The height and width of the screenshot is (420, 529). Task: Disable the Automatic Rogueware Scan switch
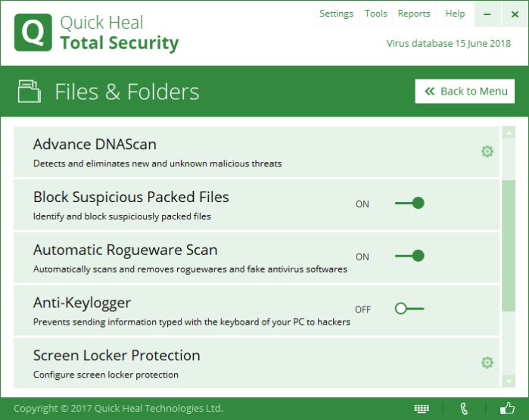[409, 256]
